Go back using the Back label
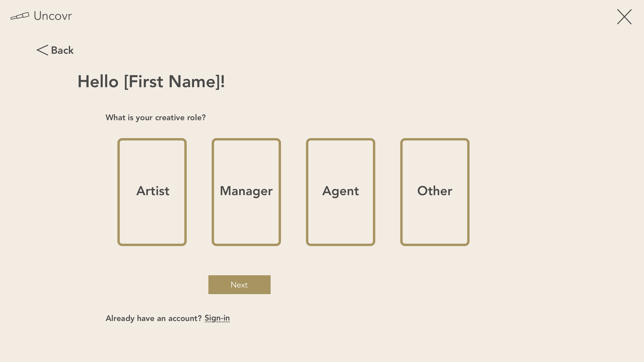Screen dimensions: 644x362 (62, 50)
